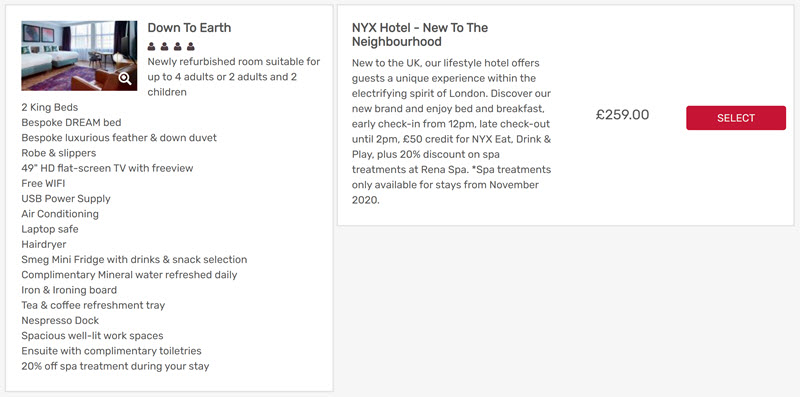This screenshot has height=397, width=800.
Task: Click the Free WIFI amenity text
Action: pos(43,184)
